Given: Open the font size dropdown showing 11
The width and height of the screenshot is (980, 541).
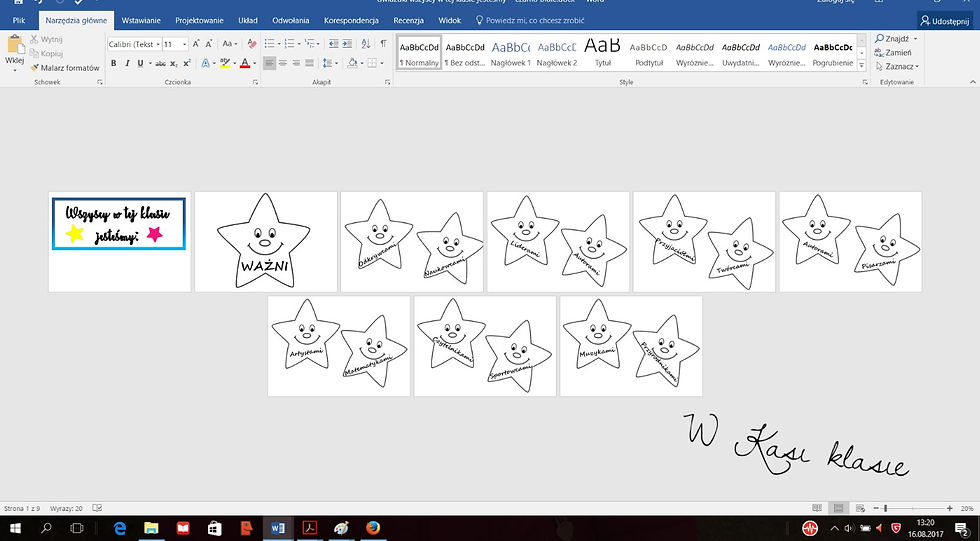Looking at the screenshot, I should click(x=184, y=44).
